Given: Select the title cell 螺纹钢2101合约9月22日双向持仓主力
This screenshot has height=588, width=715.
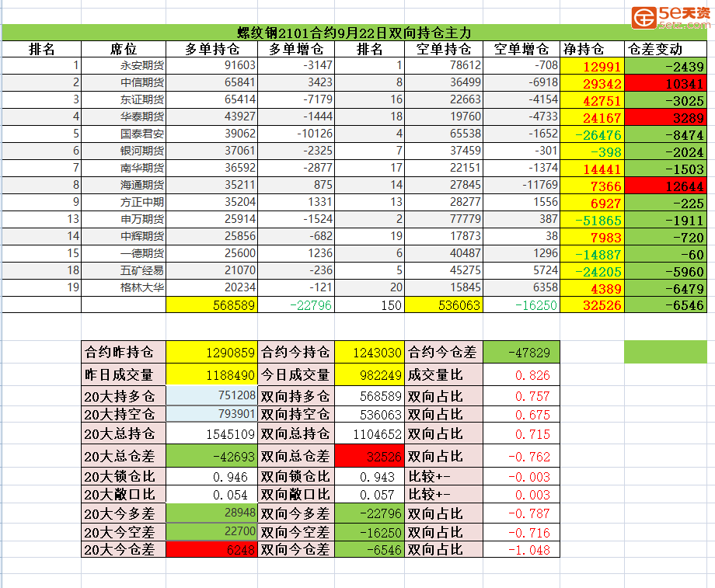Looking at the screenshot, I should coord(354,33).
